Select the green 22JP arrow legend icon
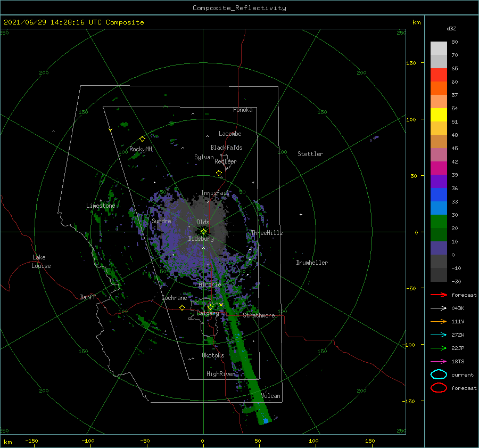 tap(439, 348)
